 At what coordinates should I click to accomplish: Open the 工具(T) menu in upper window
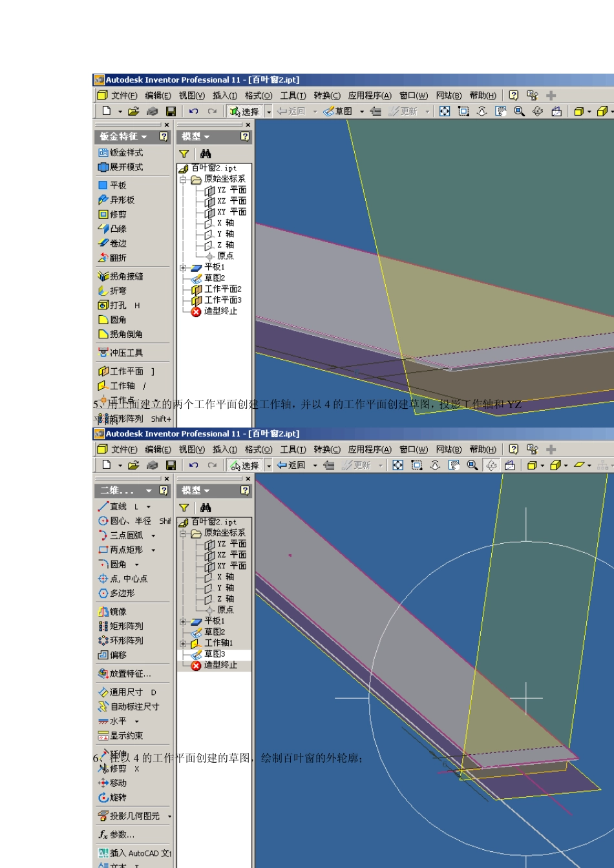point(293,96)
